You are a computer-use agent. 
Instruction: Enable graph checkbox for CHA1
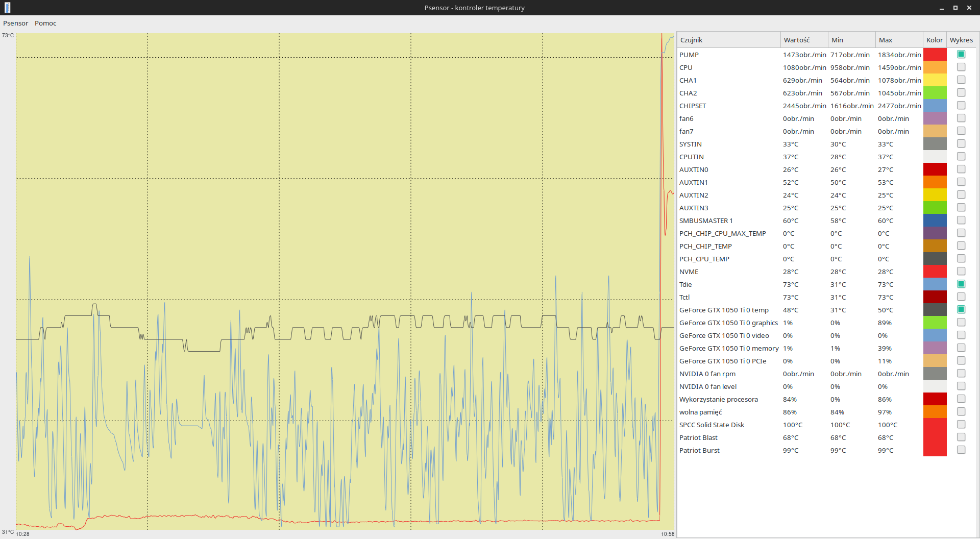pyautogui.click(x=961, y=80)
